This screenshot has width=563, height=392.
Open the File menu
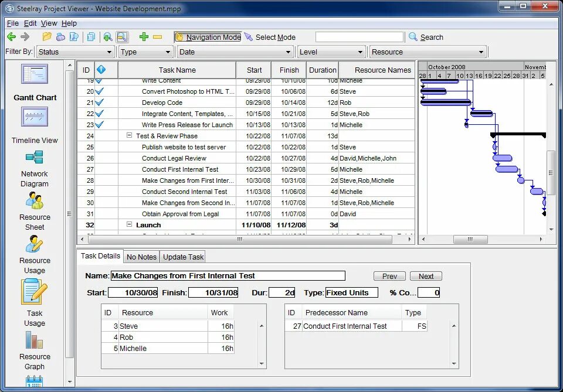pos(12,23)
